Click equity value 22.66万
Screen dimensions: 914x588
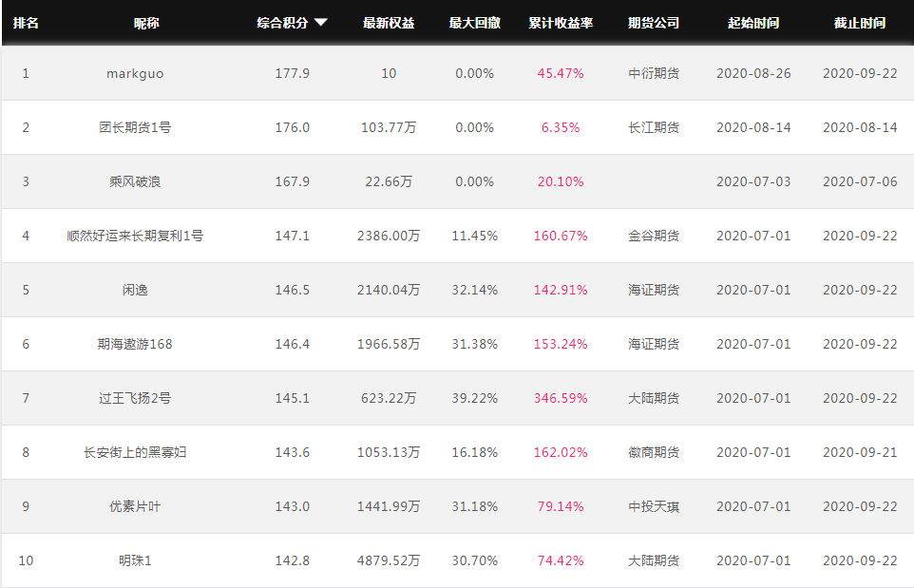pos(389,181)
